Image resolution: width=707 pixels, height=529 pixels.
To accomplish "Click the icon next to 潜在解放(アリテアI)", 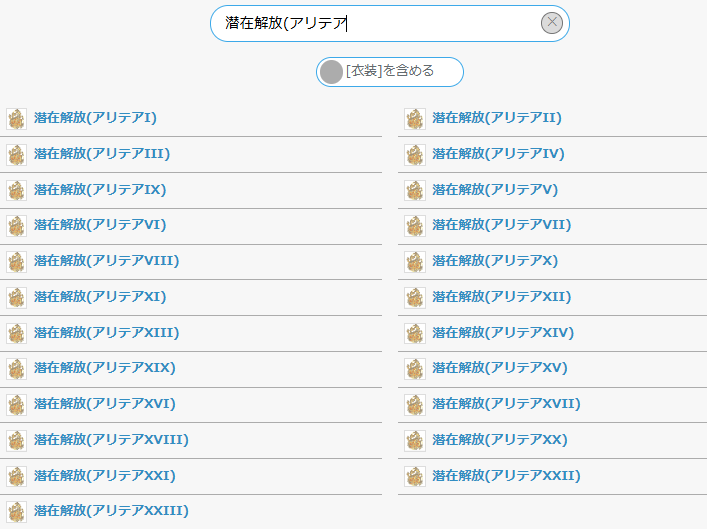I will click(x=17, y=119).
